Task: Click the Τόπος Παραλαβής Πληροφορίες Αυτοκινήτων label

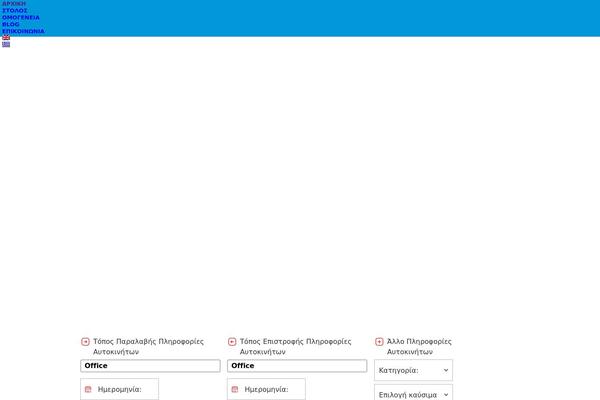Action: point(148,346)
